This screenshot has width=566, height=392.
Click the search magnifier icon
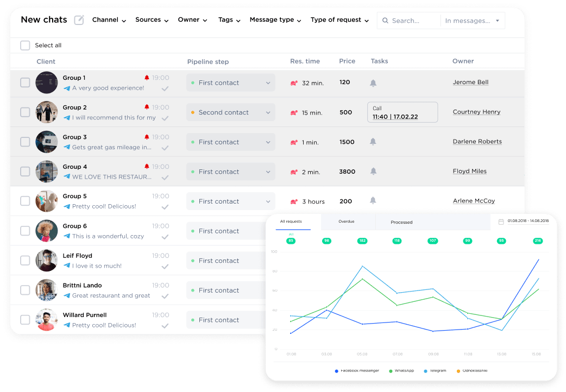pos(386,20)
